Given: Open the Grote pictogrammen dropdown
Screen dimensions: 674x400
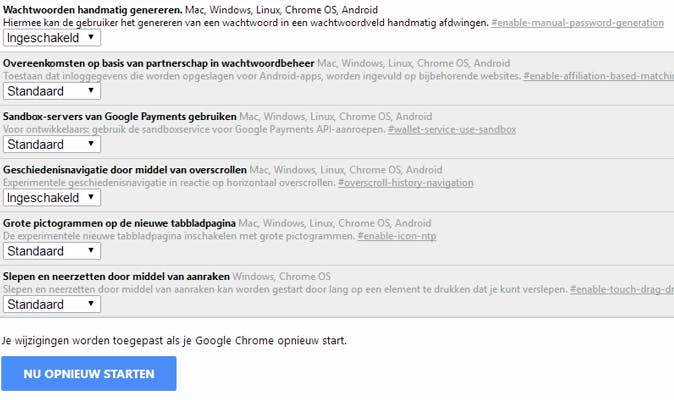Looking at the screenshot, I should [52, 251].
